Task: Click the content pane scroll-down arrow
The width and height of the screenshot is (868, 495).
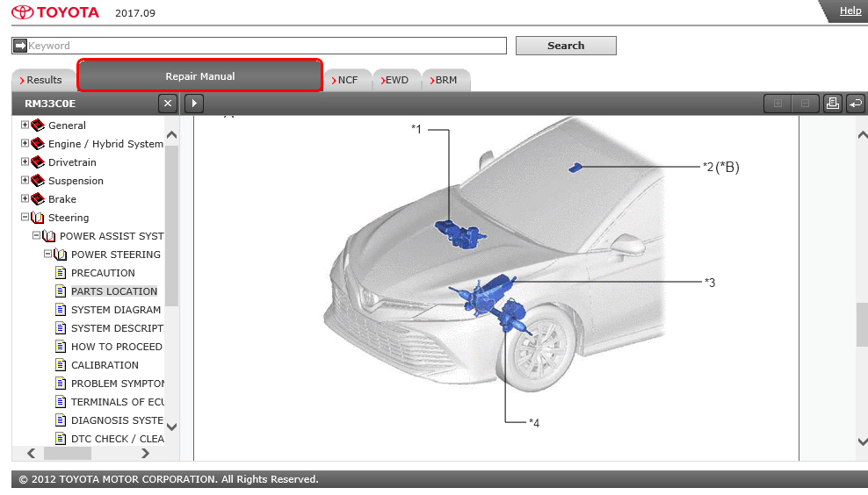Action: click(863, 441)
